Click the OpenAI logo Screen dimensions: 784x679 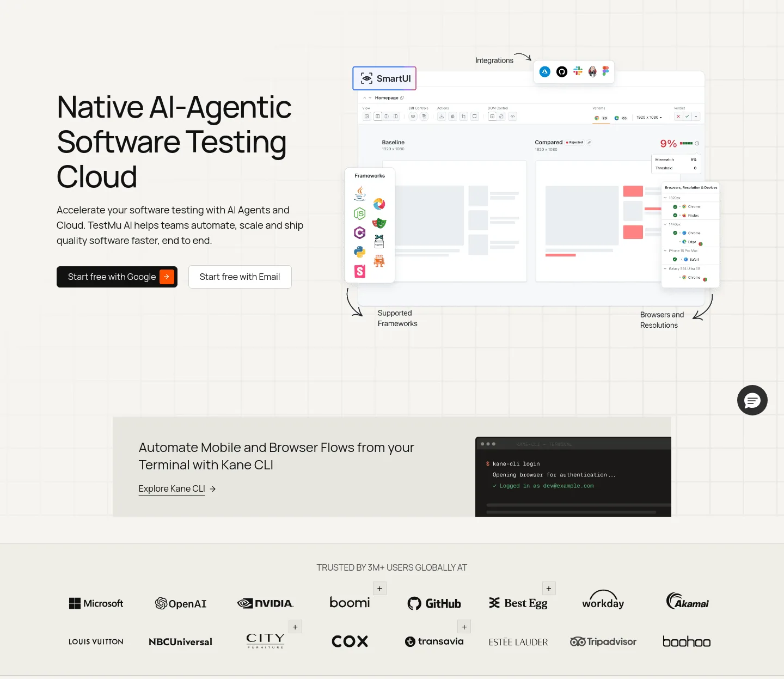(181, 603)
